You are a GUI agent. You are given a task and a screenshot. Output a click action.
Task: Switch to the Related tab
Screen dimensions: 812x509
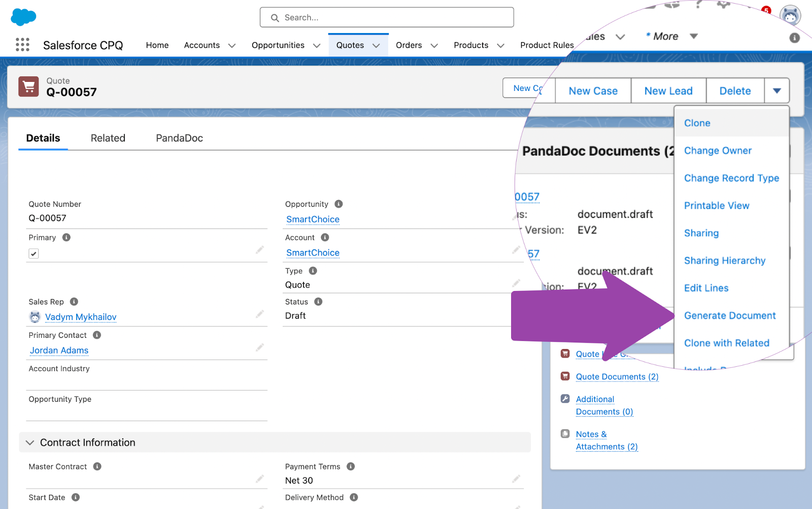pos(108,138)
